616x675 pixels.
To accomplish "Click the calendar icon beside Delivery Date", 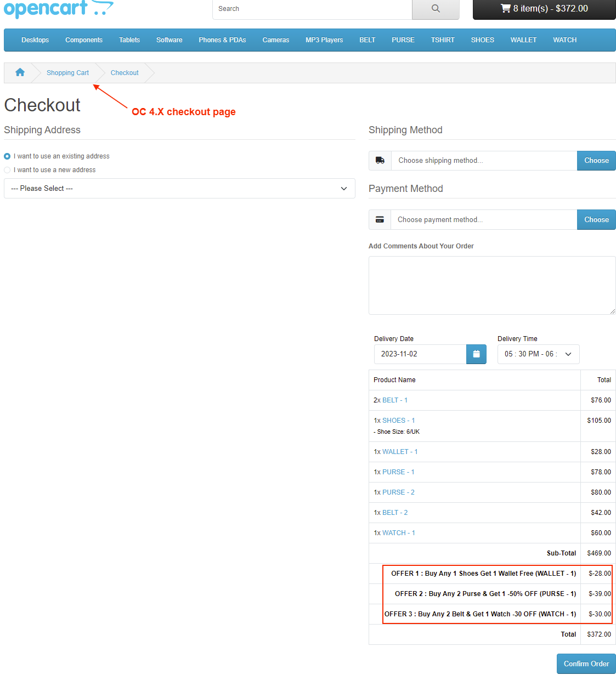I will (476, 354).
